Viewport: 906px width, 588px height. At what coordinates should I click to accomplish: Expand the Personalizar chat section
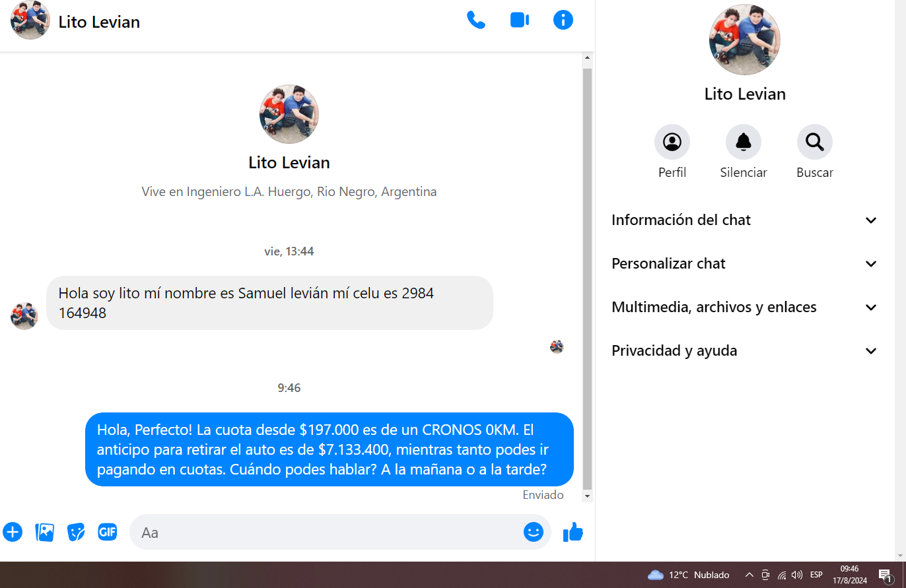[x=745, y=263]
